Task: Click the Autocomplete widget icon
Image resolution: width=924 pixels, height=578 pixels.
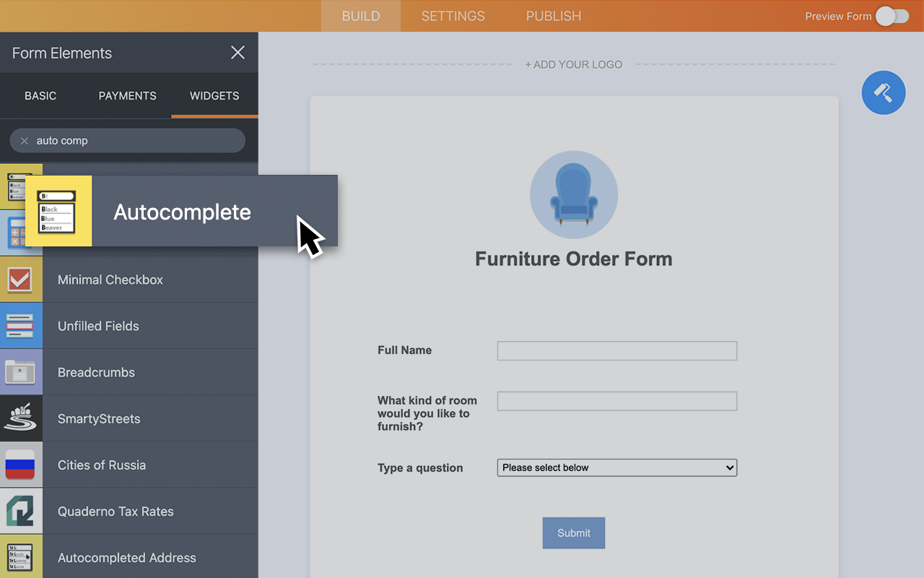Action: [58, 211]
